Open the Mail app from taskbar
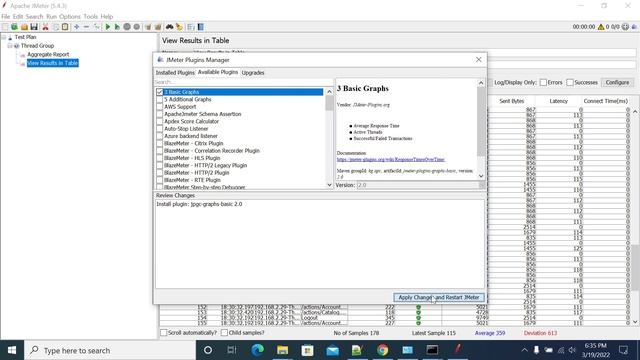This screenshot has width=640, height=360. click(x=332, y=350)
